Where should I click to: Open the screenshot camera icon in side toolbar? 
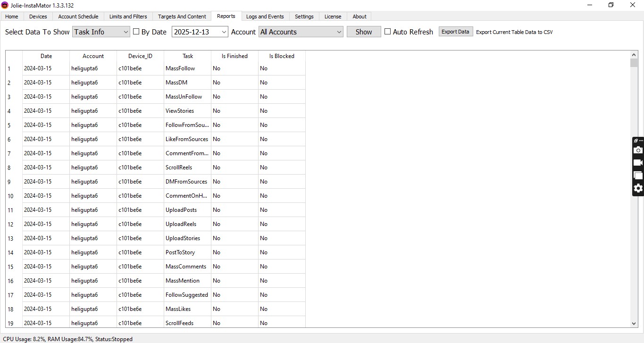(638, 150)
